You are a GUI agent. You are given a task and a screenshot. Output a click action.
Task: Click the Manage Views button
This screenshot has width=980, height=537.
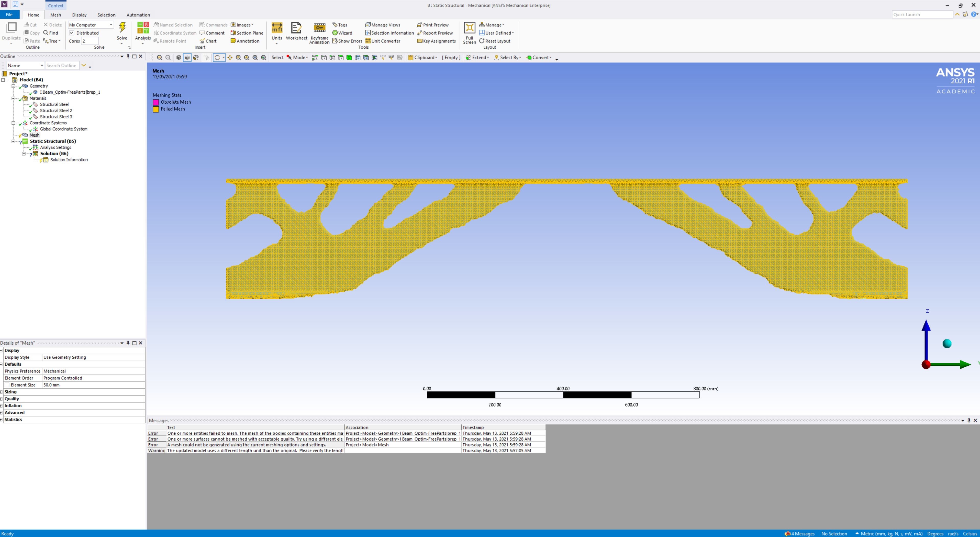pyautogui.click(x=383, y=25)
